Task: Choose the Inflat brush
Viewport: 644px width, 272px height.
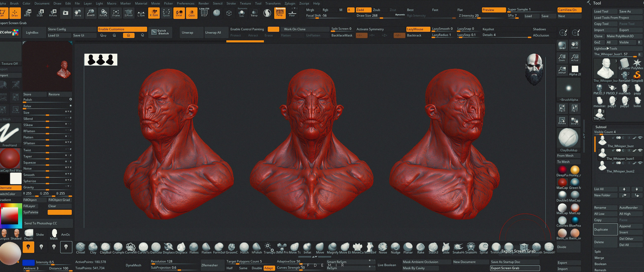Action: click(307, 248)
